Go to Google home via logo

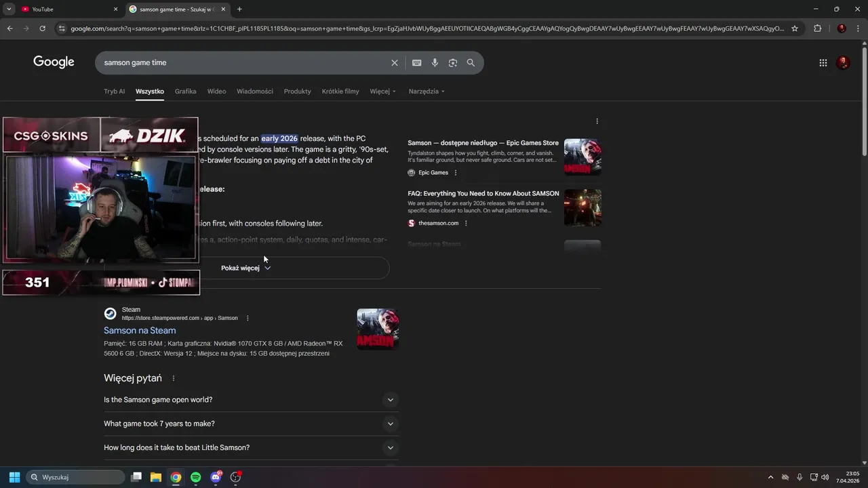(x=54, y=62)
